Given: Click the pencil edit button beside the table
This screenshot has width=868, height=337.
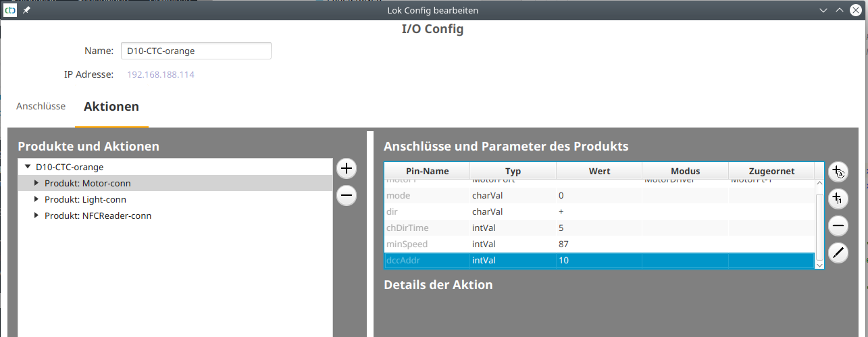Looking at the screenshot, I should pos(838,253).
